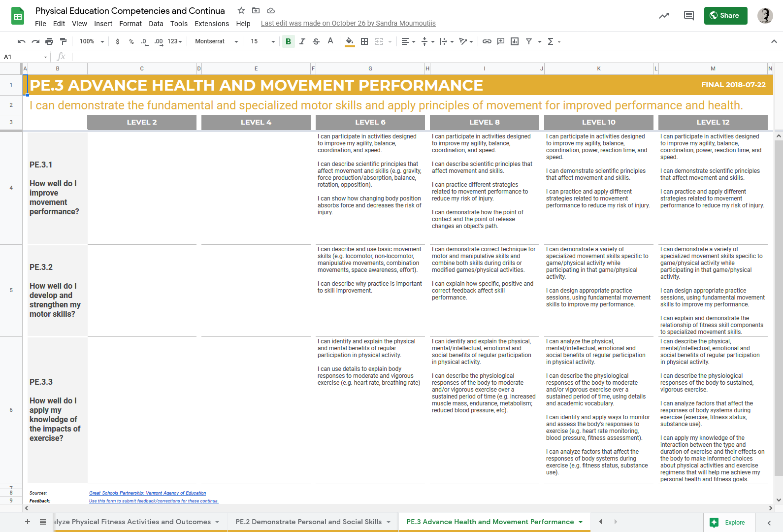This screenshot has width=783, height=532.
Task: Star this document
Action: click(x=241, y=10)
